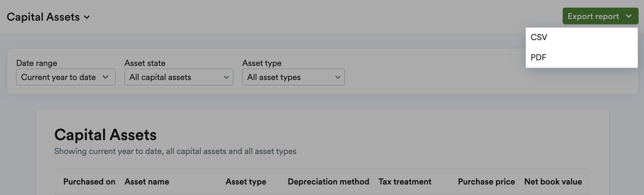This screenshot has width=644, height=195.
Task: Select PDF from the export menu
Action: [x=538, y=57]
